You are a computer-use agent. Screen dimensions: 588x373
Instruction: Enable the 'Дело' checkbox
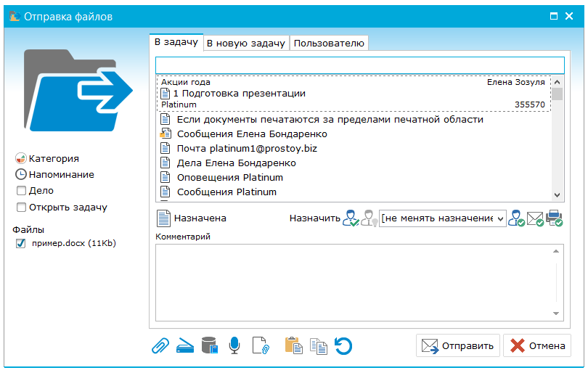[21, 190]
